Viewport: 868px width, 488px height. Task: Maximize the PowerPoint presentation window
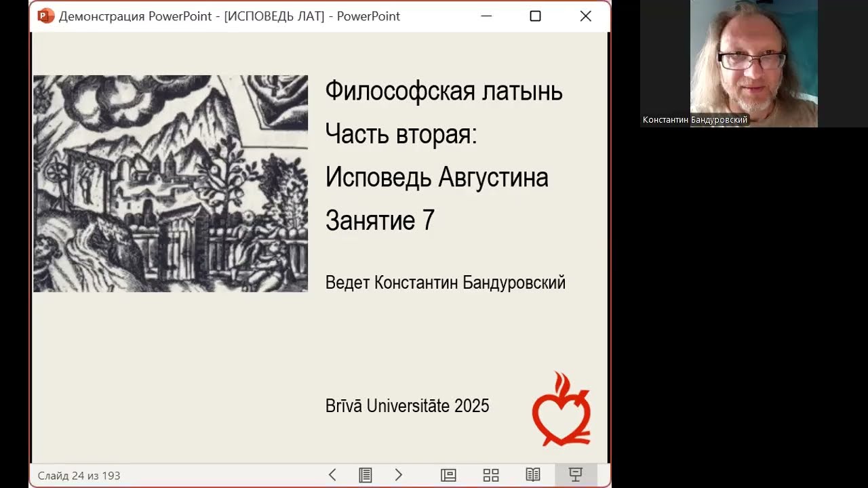click(535, 16)
